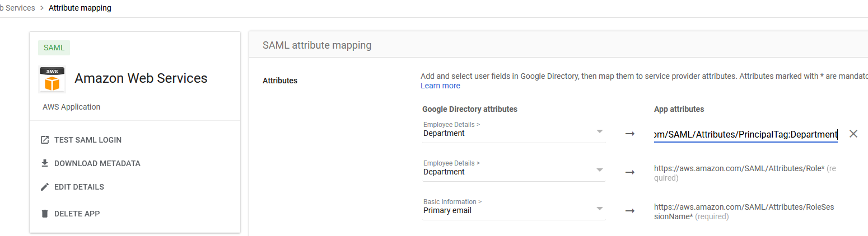Screen dimensions: 868x236
Task: Click DOWNLOAD METADATA
Action: 97,163
